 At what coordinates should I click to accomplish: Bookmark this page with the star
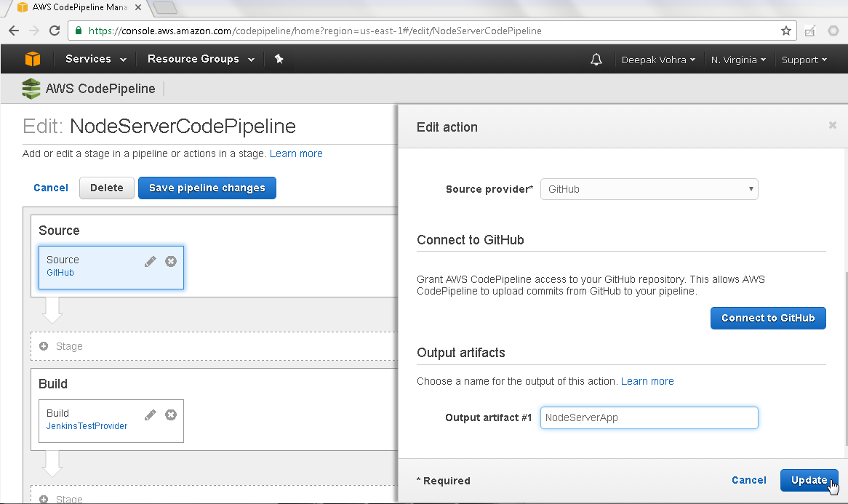(x=785, y=31)
